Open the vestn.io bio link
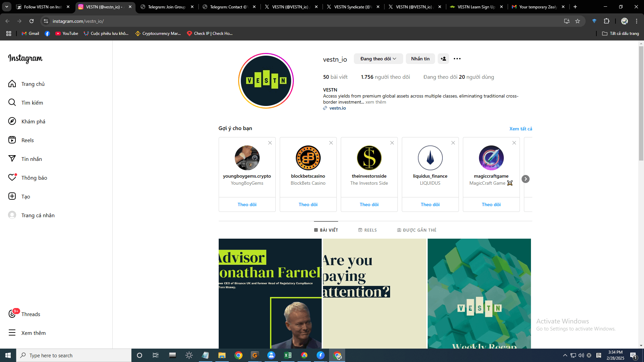 [x=337, y=108]
